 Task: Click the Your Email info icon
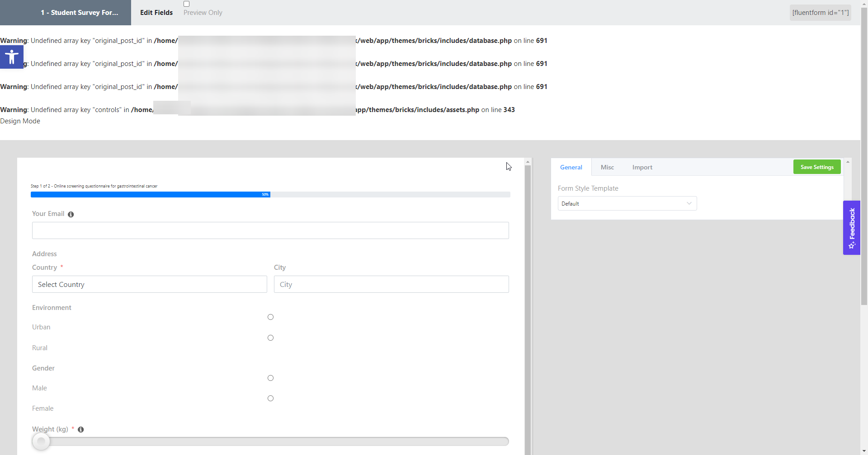pyautogui.click(x=71, y=215)
